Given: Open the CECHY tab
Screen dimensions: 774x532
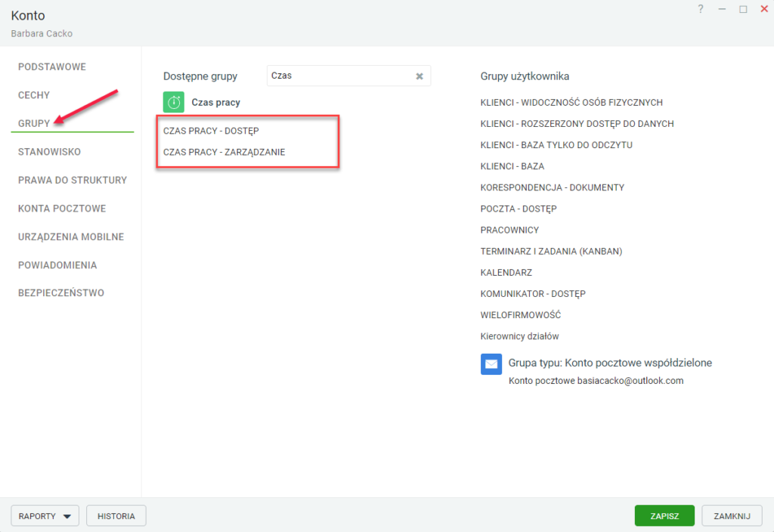Looking at the screenshot, I should (34, 95).
